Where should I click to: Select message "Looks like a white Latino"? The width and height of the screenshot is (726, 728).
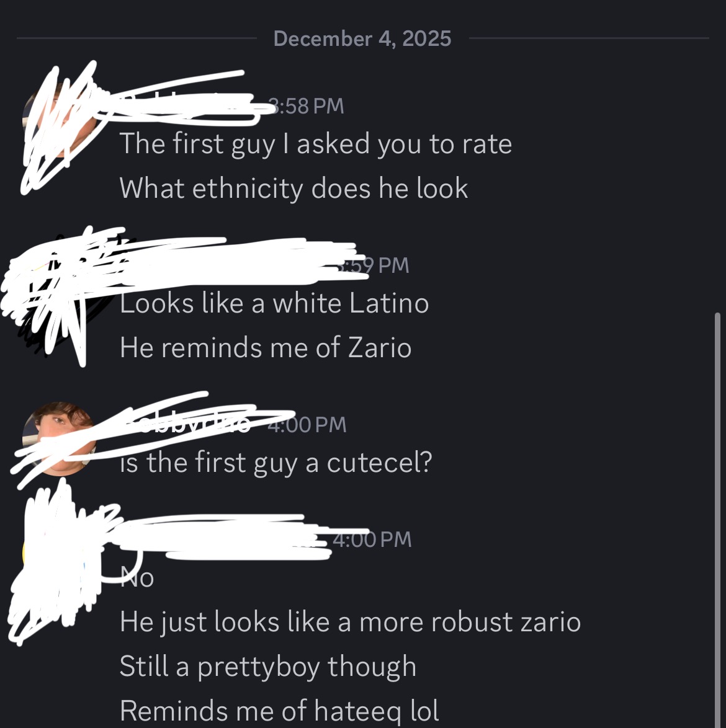click(274, 303)
